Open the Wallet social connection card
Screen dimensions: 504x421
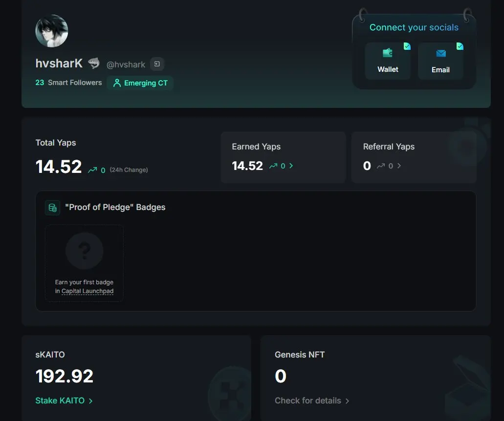click(388, 61)
